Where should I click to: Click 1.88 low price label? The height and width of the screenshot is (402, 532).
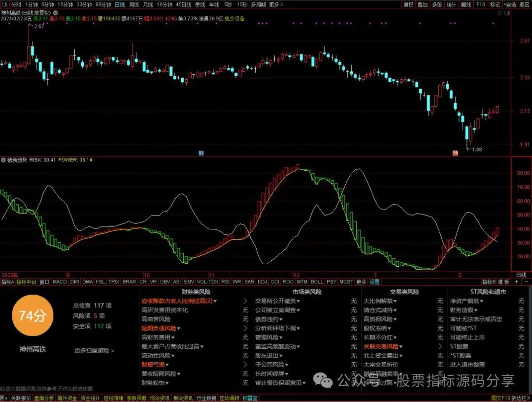coord(477,149)
